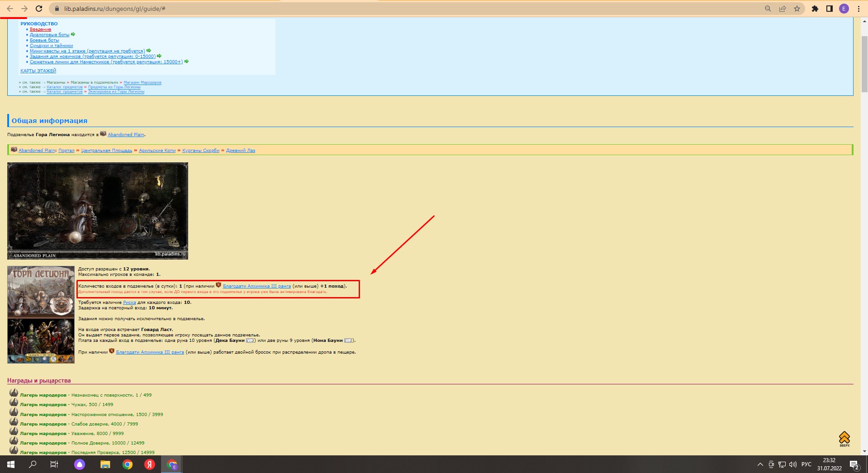Bookmark this page with the star icon

(797, 9)
